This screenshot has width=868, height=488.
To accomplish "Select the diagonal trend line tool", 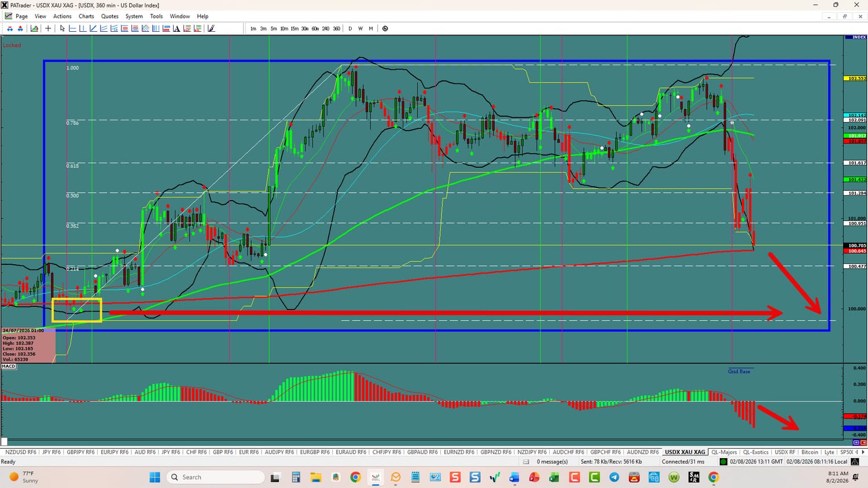I will 93,28.
